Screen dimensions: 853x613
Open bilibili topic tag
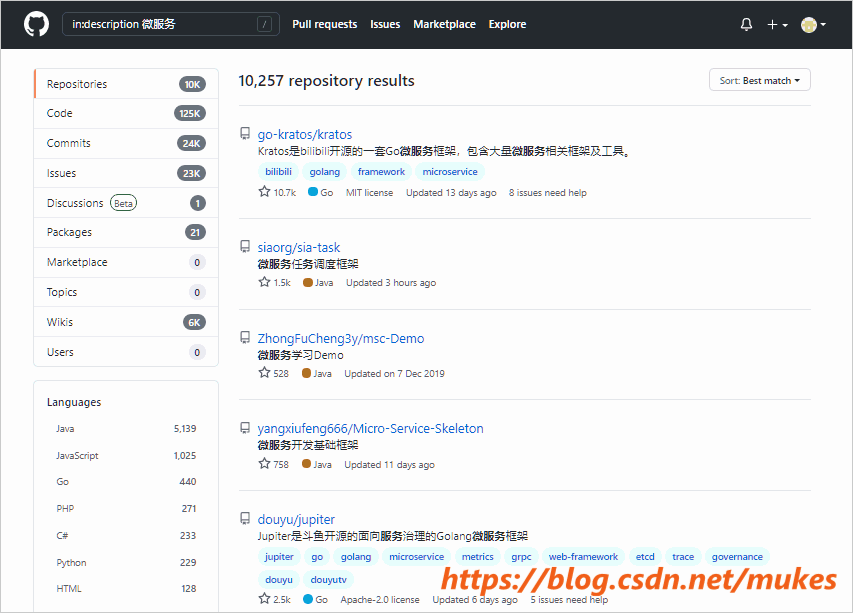(279, 171)
